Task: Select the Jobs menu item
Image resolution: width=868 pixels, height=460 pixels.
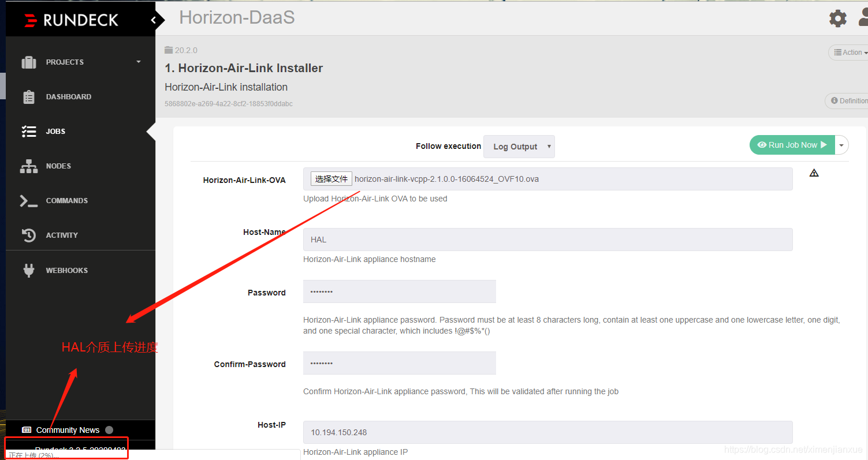Action: pyautogui.click(x=55, y=132)
